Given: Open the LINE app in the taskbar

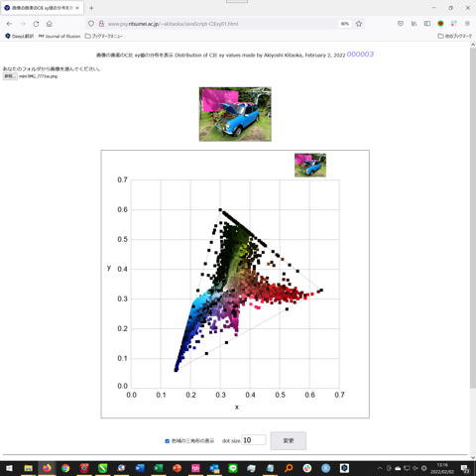Looking at the screenshot, I should [x=233, y=468].
